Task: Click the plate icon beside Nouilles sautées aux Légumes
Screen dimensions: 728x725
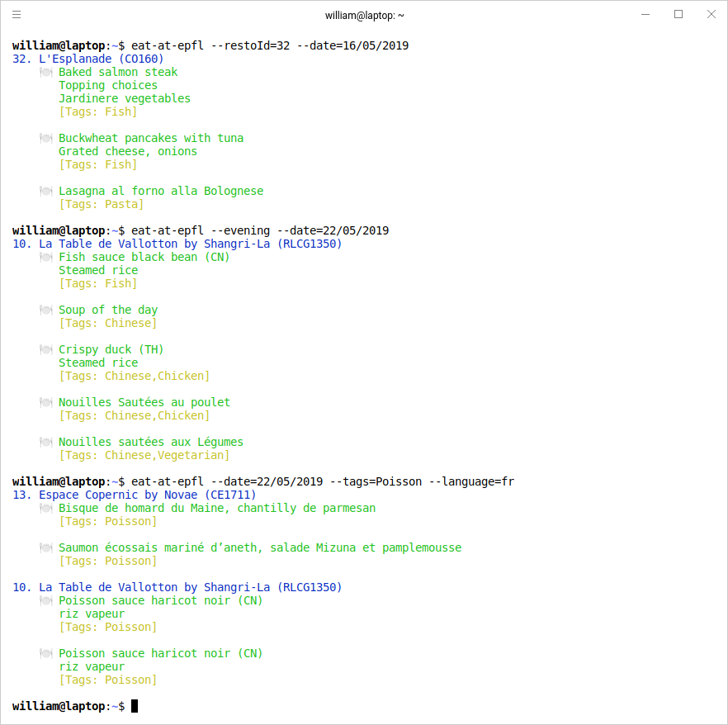Action: [46, 442]
